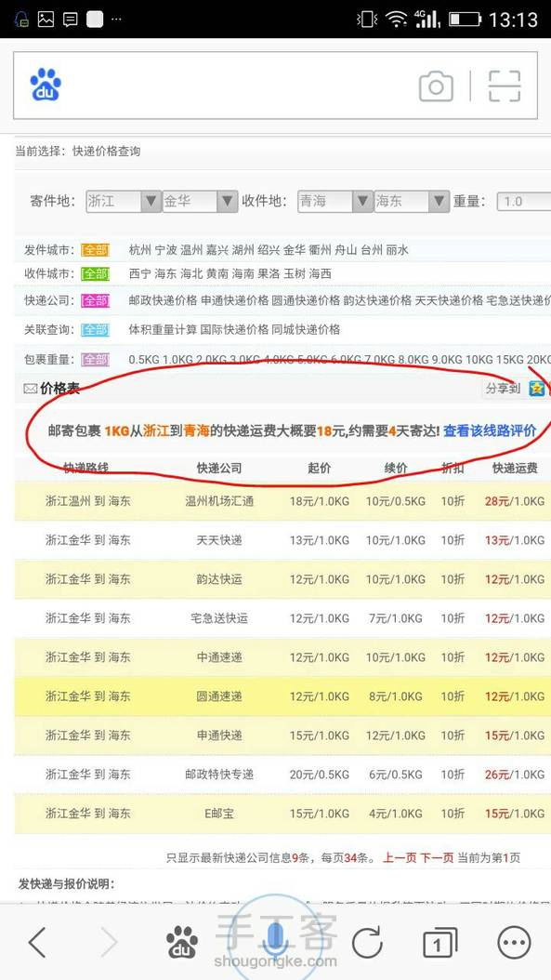This screenshot has width=551, height=980.
Task: Select 全部 for 包裹重量 filter
Action: 95,360
